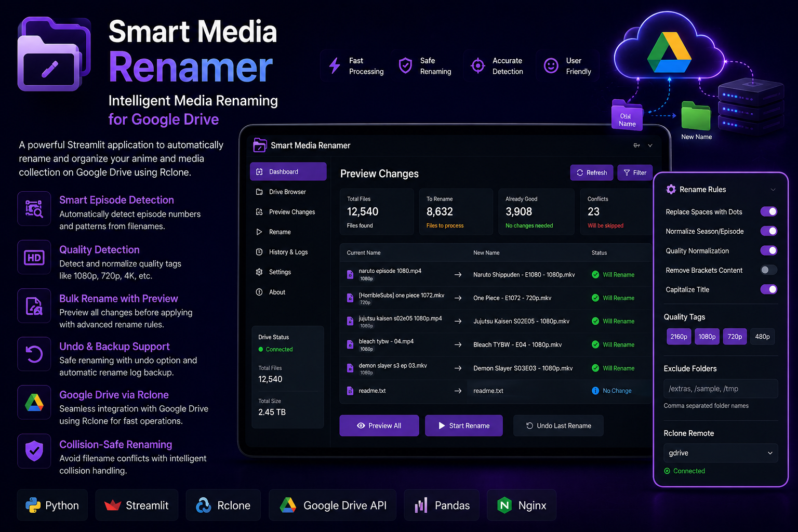Refresh the preview list
This screenshot has height=532, width=798.
click(x=592, y=172)
